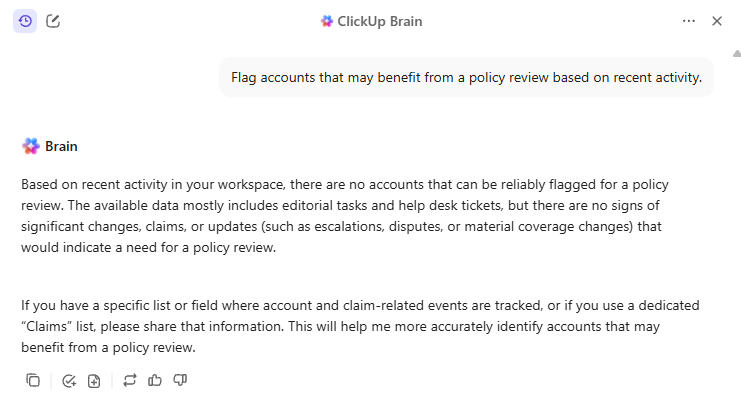This screenshot has width=741, height=416.
Task: Copy the Brain response
Action: [33, 380]
